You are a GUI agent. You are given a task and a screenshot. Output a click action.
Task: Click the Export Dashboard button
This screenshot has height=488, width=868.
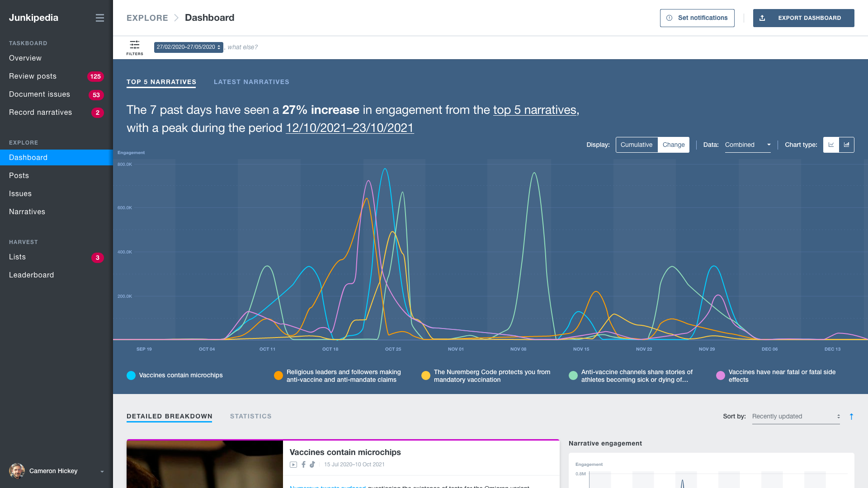(804, 18)
